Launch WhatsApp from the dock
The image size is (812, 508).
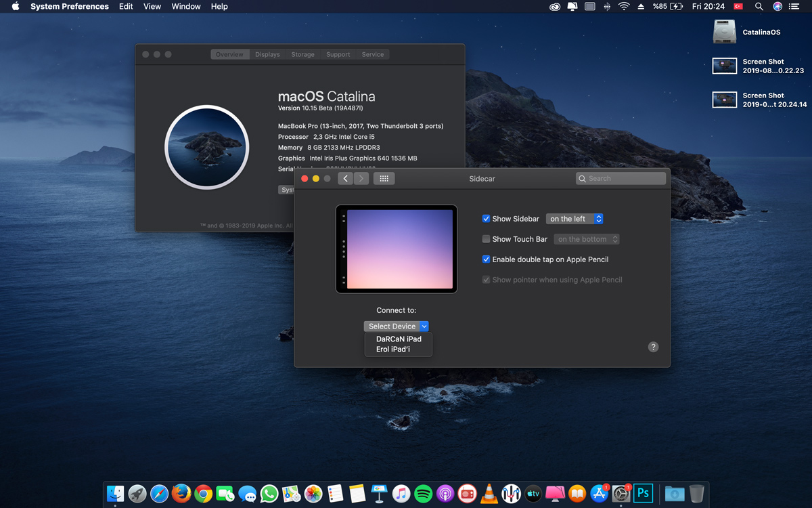coord(269,494)
